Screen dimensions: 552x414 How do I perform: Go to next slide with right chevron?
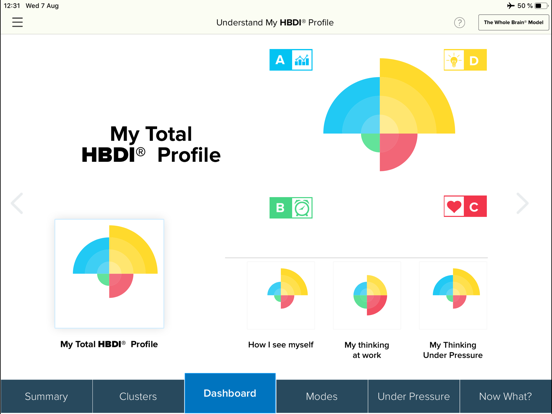522,203
